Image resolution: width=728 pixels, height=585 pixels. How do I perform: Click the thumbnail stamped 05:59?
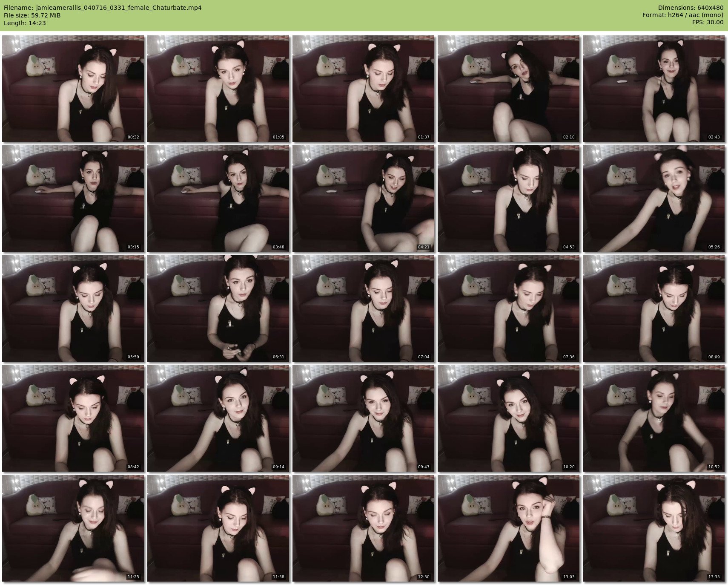click(x=73, y=308)
